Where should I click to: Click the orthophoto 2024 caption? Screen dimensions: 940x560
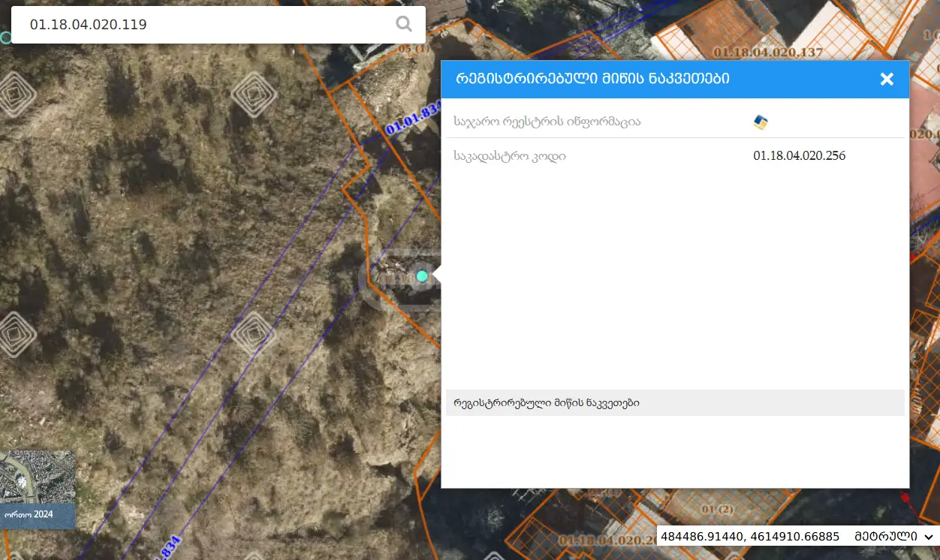pos(29,515)
